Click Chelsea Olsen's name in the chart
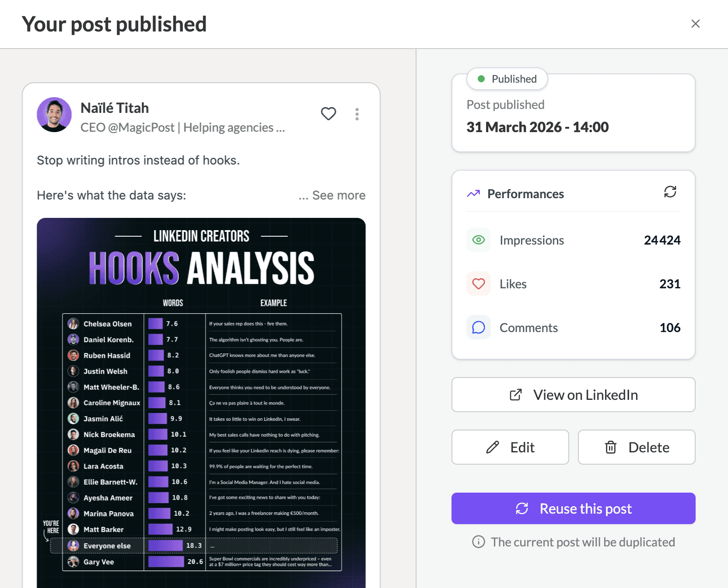Screen dimensions: 728x588 (x=108, y=324)
